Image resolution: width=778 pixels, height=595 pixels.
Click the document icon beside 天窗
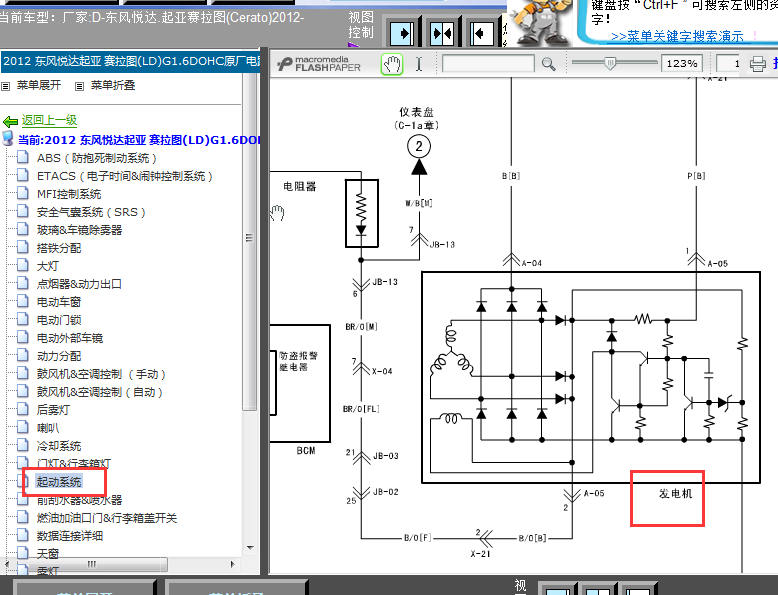23,552
